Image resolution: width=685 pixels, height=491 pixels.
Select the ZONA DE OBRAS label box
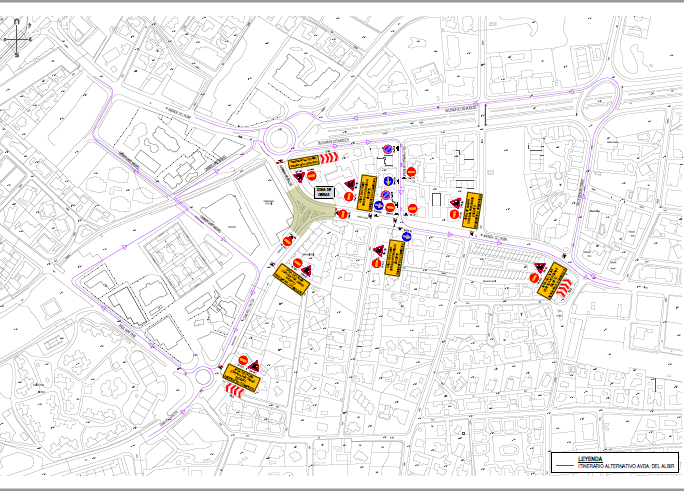point(323,192)
